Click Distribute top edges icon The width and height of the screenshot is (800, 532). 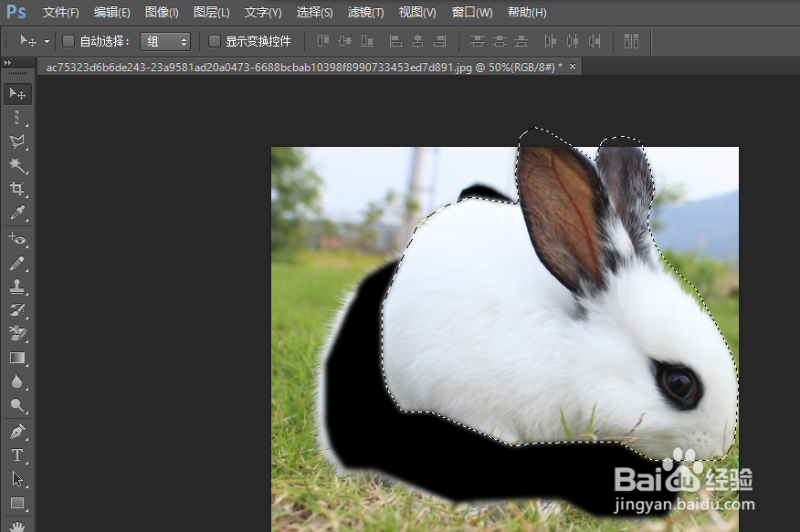(x=477, y=41)
